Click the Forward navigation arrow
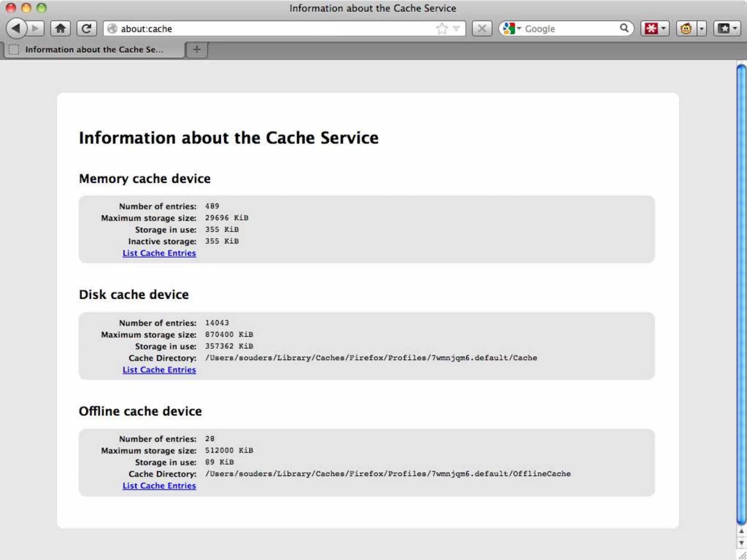Image resolution: width=747 pixels, height=560 pixels. pos(36,28)
